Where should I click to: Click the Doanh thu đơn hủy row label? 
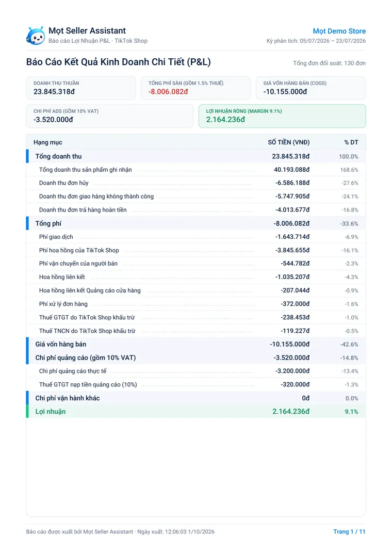(63, 183)
